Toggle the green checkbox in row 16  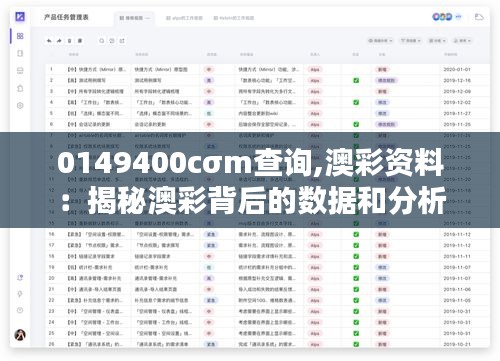[x=356, y=234]
